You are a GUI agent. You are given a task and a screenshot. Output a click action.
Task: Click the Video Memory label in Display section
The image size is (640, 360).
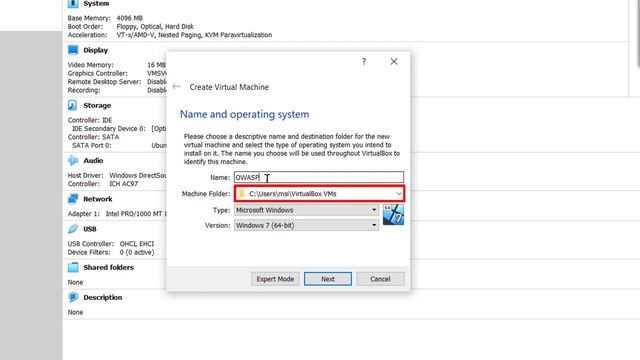(x=90, y=64)
